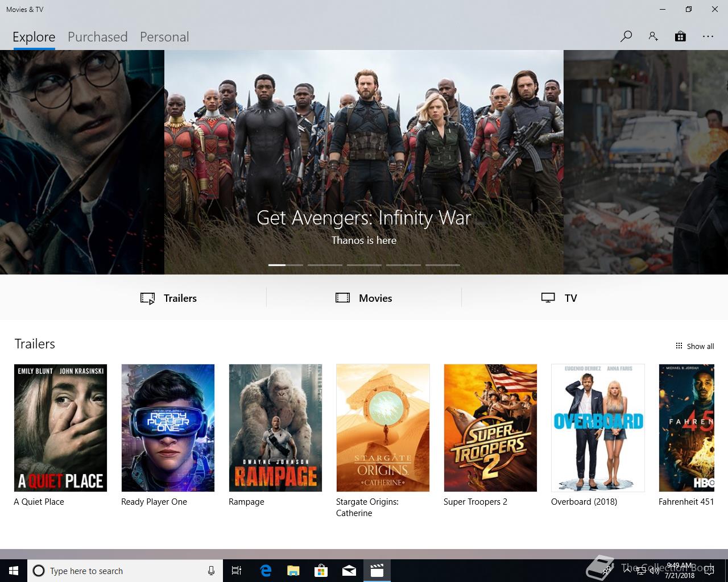This screenshot has width=728, height=582.
Task: Launch Microsoft Edge from taskbar
Action: [x=266, y=571]
